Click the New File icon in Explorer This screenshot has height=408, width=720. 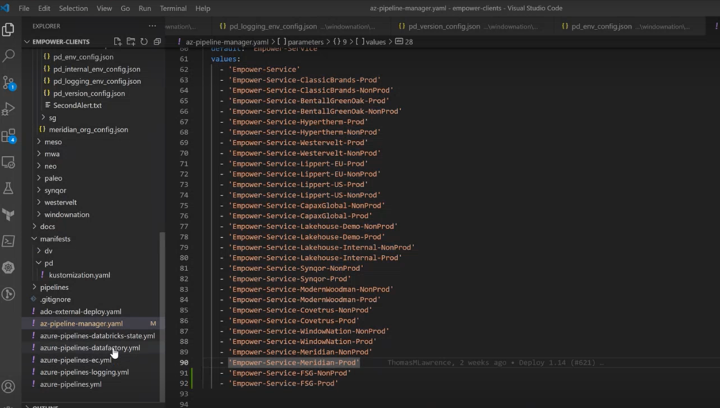pos(118,42)
